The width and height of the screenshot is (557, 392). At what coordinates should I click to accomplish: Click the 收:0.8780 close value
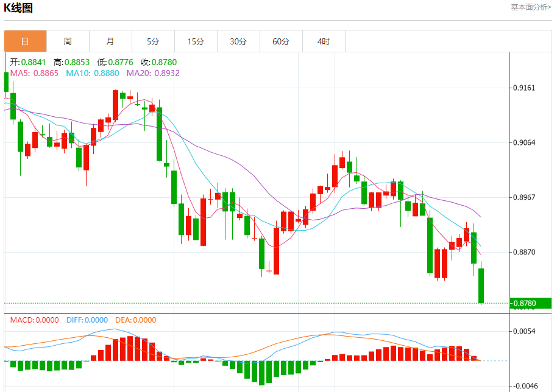click(x=159, y=62)
